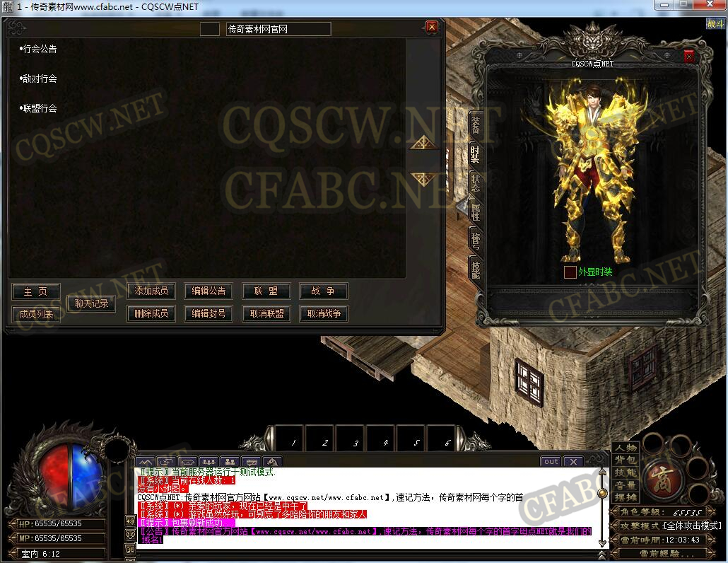
Task: Switch to the 时装 side tab
Action: pos(475,153)
